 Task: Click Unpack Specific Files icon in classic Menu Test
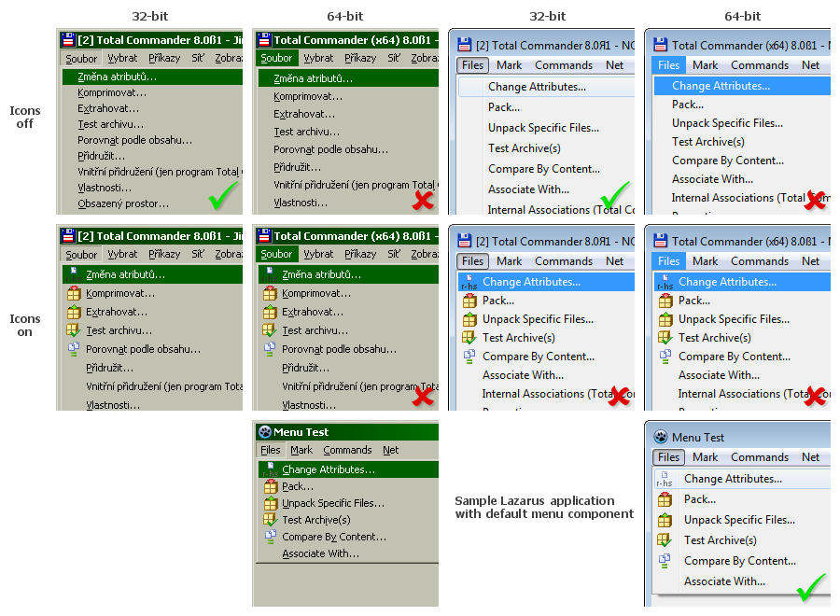point(270,503)
